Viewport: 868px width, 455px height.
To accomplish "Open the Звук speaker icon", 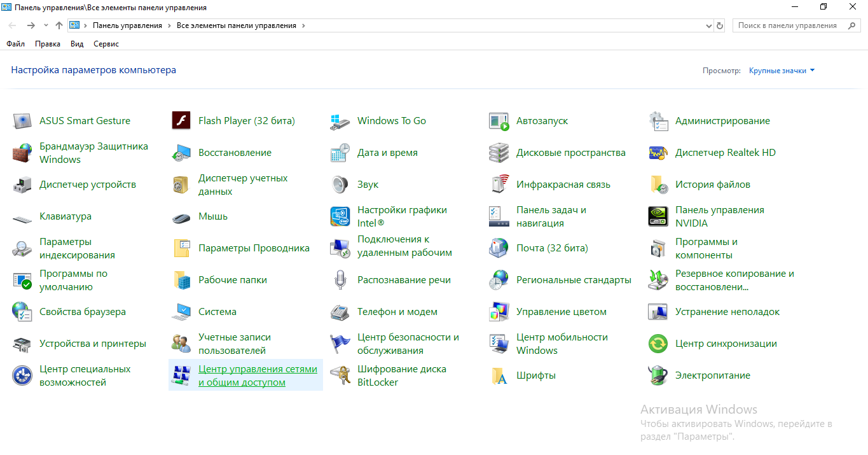I will tap(340, 185).
